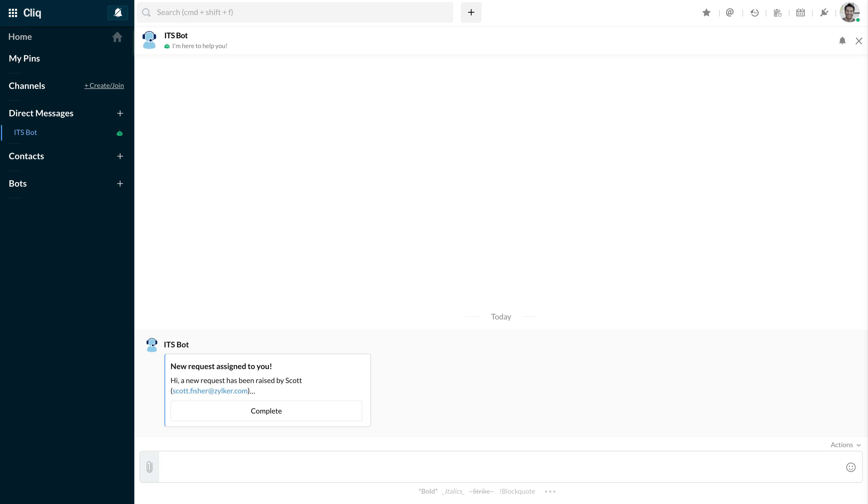Click the Complete button on request
Screen dimensions: 868x504
266,410
